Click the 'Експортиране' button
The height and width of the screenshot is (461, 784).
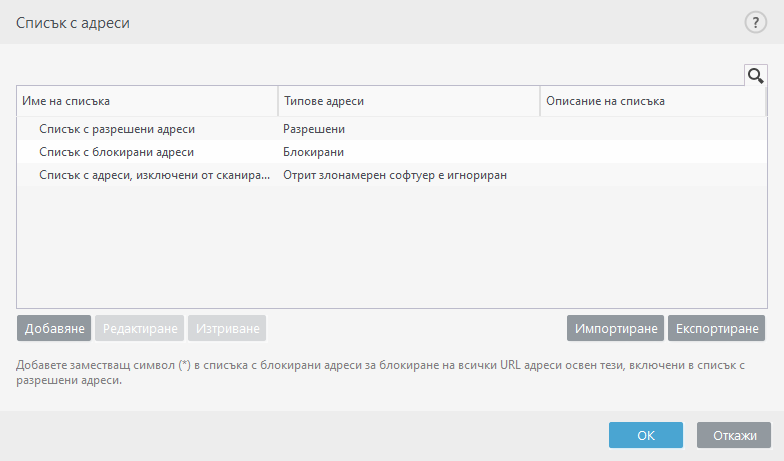(x=716, y=328)
